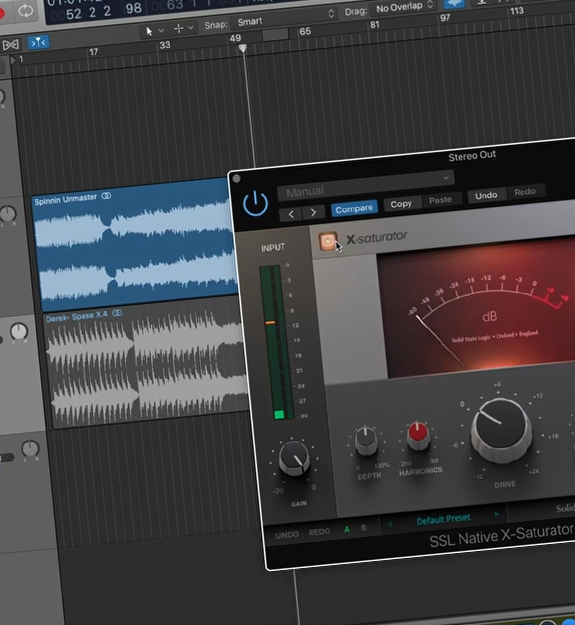Toggle the Cycle loop button
This screenshot has height=625, width=575.
click(26, 11)
